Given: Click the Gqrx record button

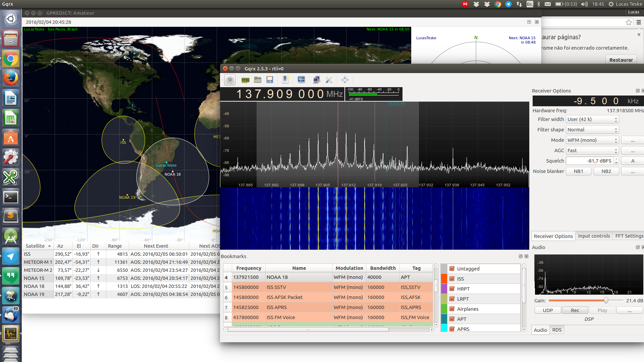Looking at the screenshot, I should click(x=575, y=310).
